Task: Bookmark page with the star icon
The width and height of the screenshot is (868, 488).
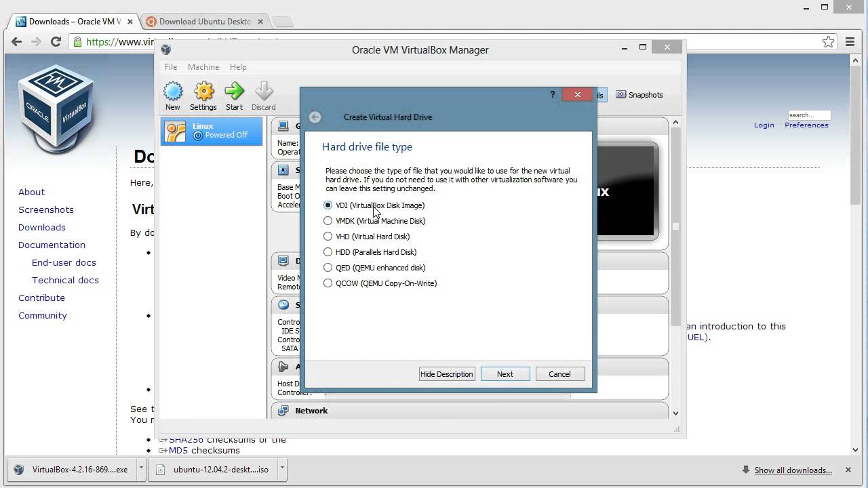Action: tap(828, 41)
